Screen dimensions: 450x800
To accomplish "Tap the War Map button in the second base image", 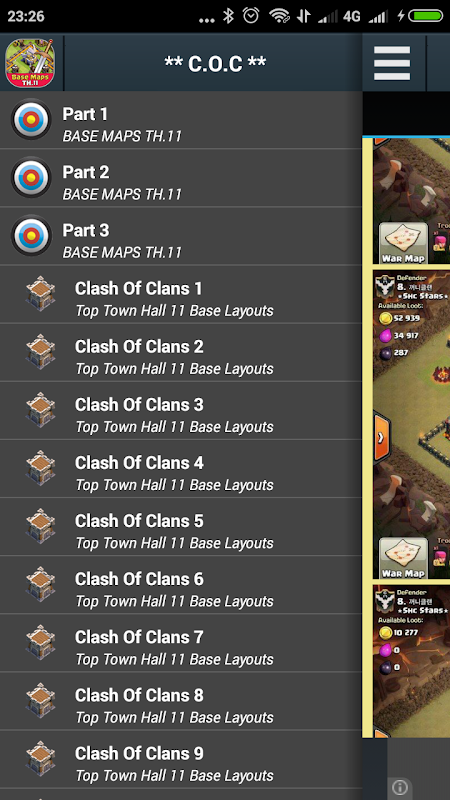I will pos(404,558).
